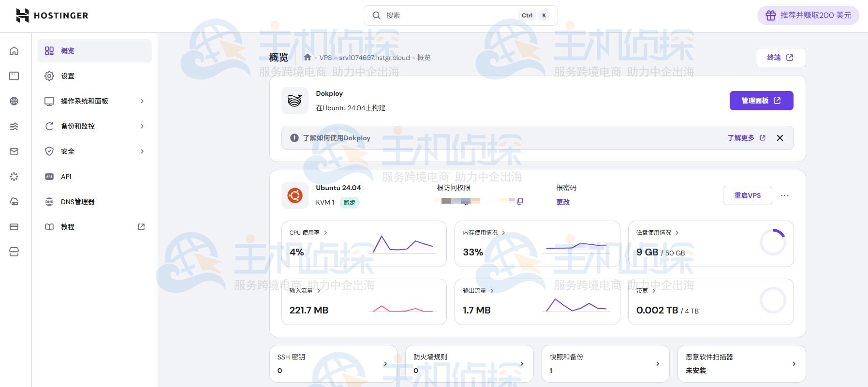Open the spinner-shaped icon in left rail

pyautogui.click(x=14, y=177)
